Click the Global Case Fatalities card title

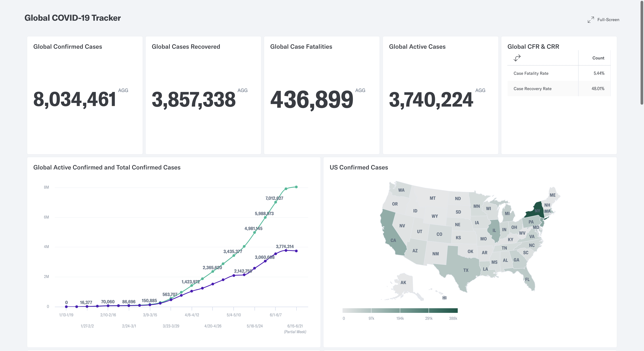(x=301, y=47)
